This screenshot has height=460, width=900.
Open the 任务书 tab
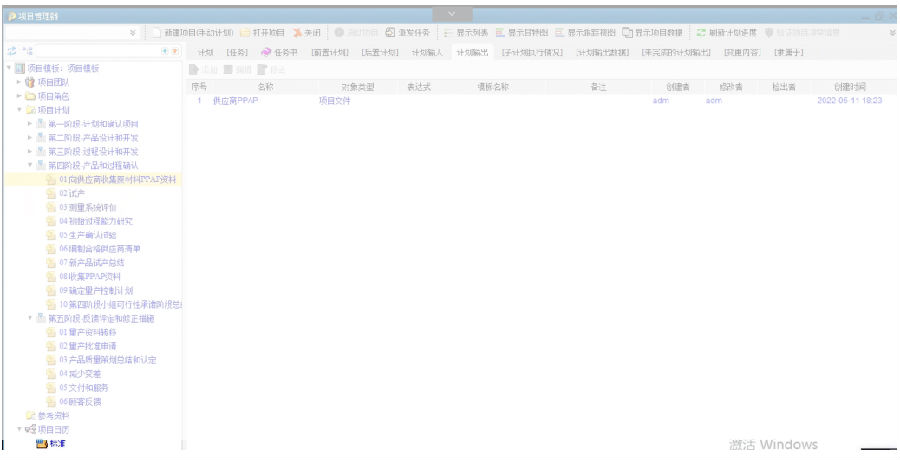(x=279, y=53)
